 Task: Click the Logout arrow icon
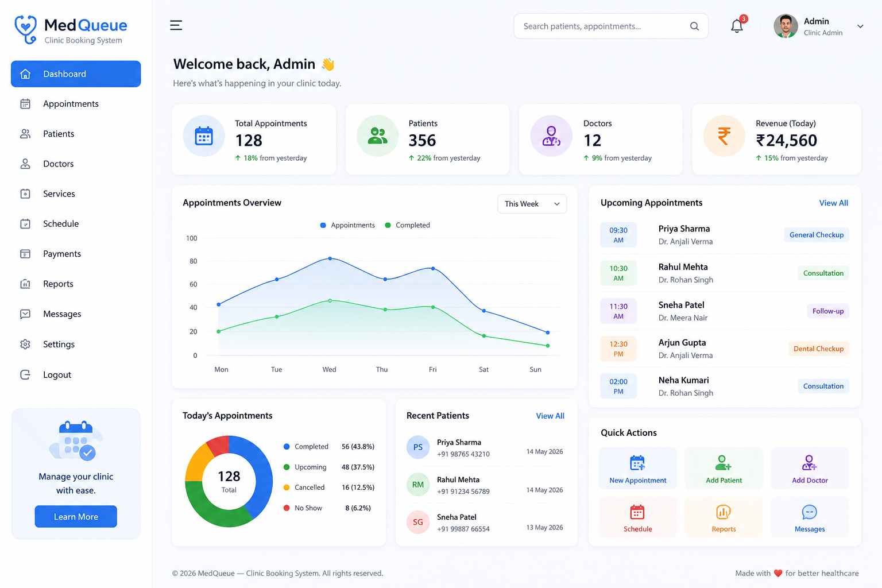(25, 374)
